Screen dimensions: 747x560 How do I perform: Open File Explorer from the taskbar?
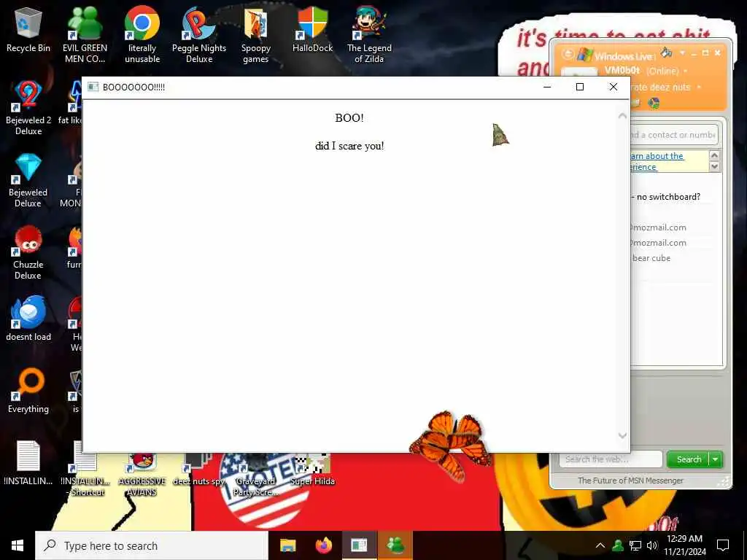tap(287, 545)
